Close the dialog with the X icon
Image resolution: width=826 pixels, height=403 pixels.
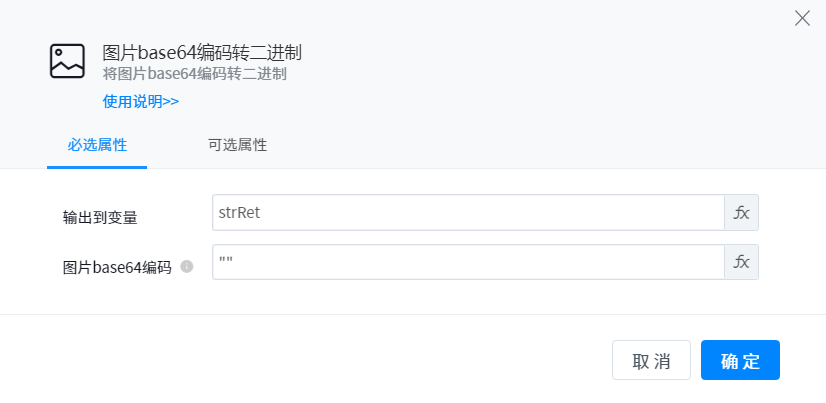802,18
